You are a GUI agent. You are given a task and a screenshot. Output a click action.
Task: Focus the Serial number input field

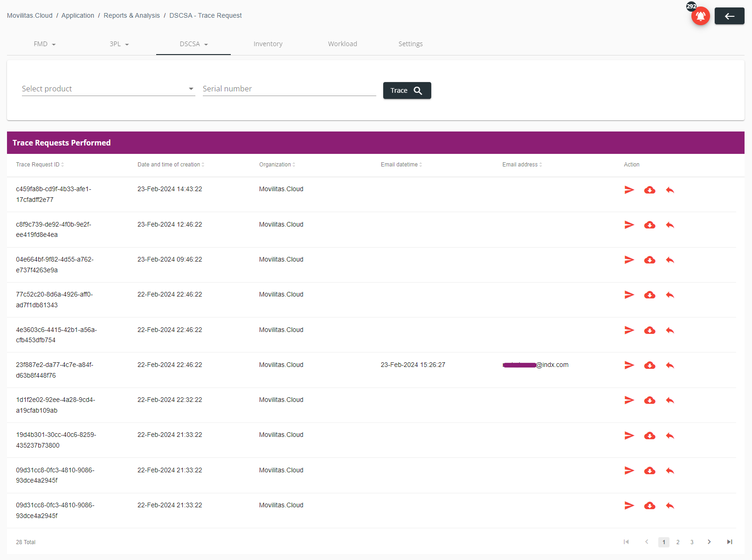pyautogui.click(x=290, y=89)
